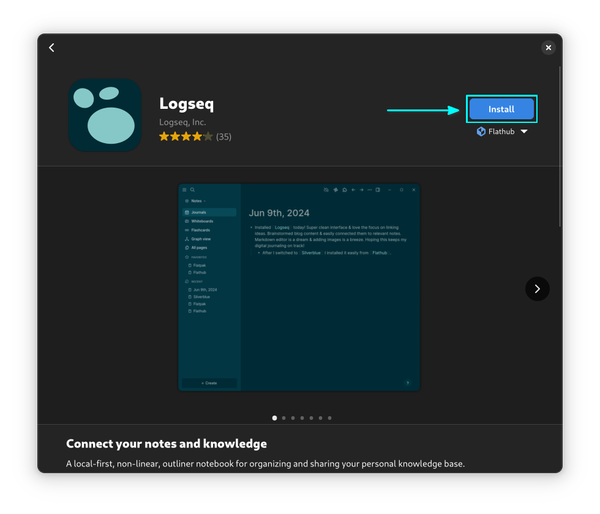Image resolution: width=600 pixels, height=514 pixels.
Task: Click the Graph view icon in the screenshot sidebar
Action: [x=187, y=239]
